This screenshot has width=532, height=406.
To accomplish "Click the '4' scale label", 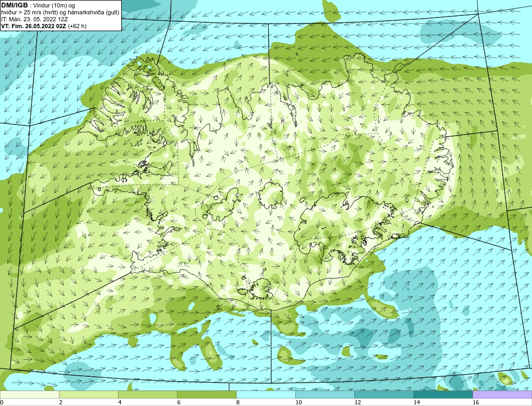I will tap(120, 402).
